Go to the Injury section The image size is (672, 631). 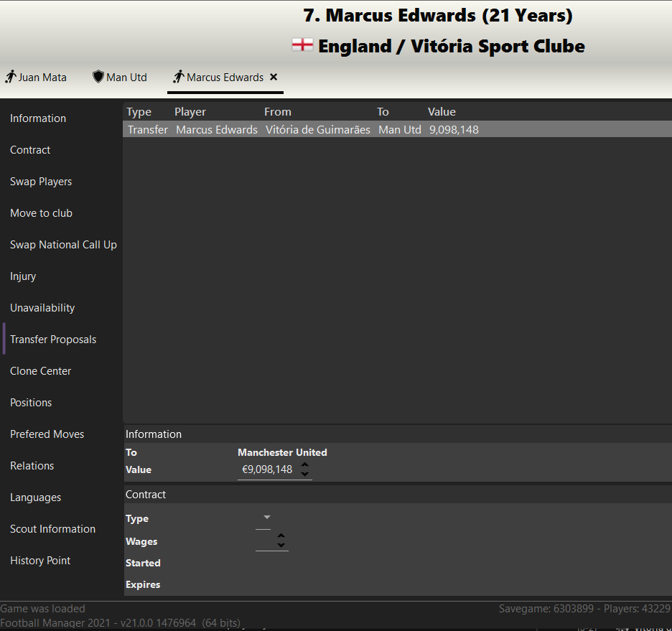coord(23,276)
